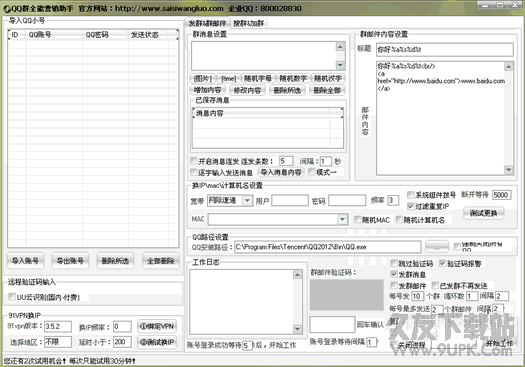
Task: Click the 随机字母 button
Action: coord(258,78)
